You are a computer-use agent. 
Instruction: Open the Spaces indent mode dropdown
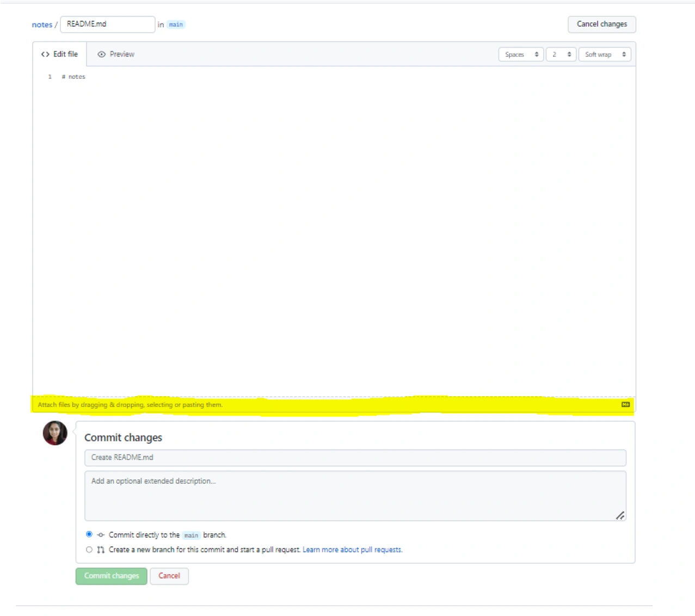[x=521, y=54]
